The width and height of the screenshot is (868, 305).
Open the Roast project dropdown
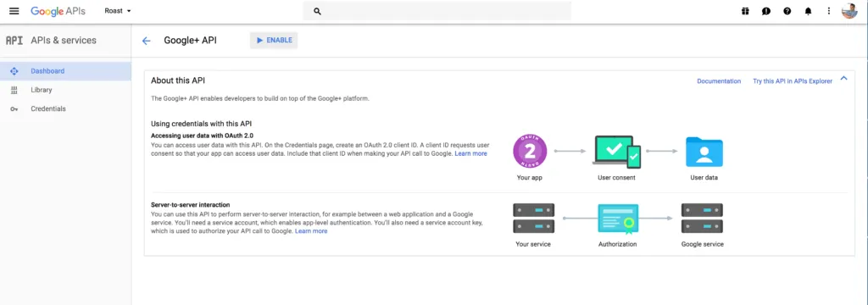click(118, 11)
